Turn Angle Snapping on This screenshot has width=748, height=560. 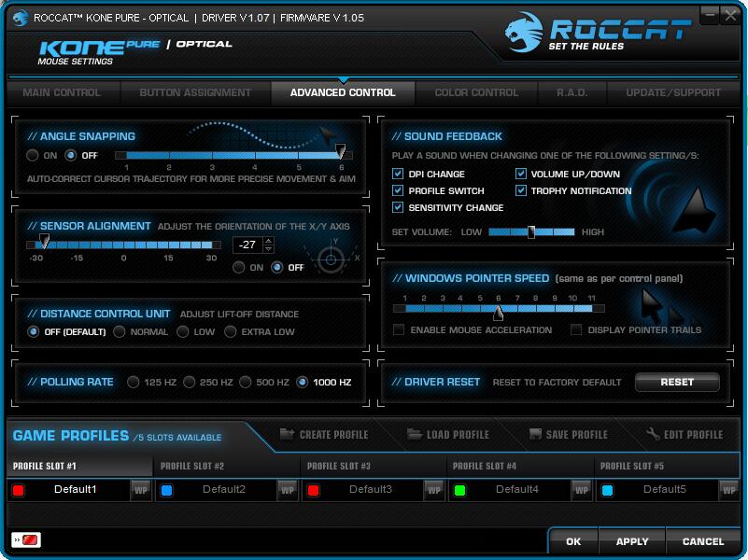coord(34,155)
